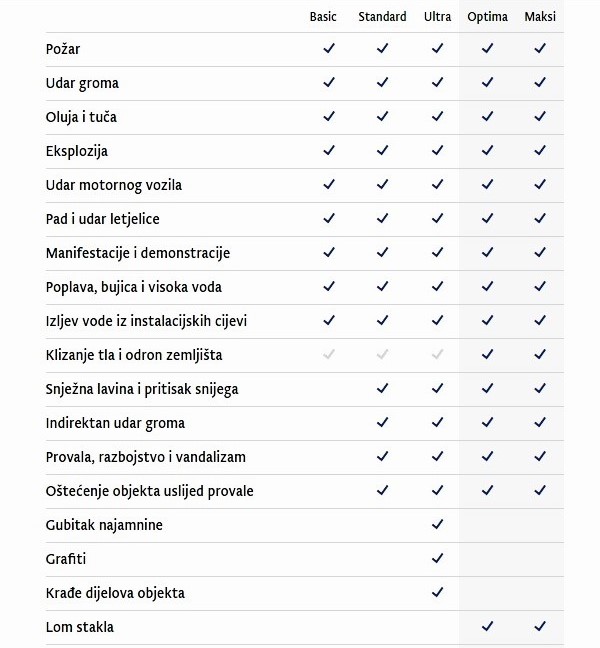This screenshot has height=648, width=600.
Task: Select the Basic column header
Action: 323,16
